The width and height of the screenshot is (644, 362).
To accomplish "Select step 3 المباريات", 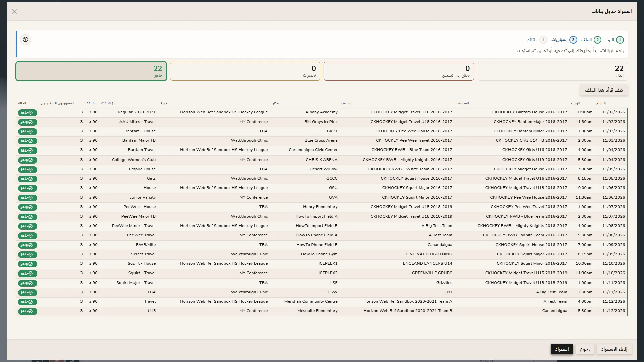I will pos(564,40).
